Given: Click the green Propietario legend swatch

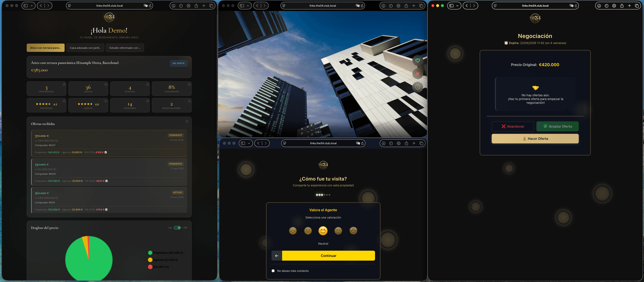Looking at the screenshot, I should 150,253.
